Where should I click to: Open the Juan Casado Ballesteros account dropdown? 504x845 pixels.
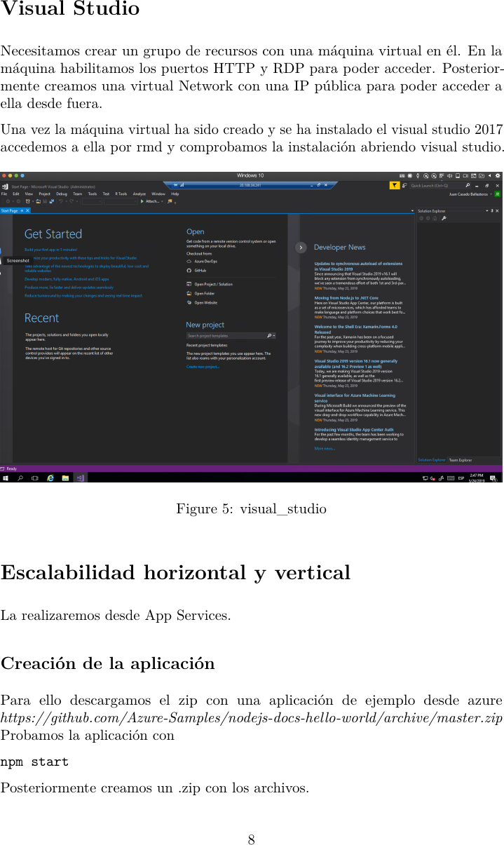pos(471,194)
